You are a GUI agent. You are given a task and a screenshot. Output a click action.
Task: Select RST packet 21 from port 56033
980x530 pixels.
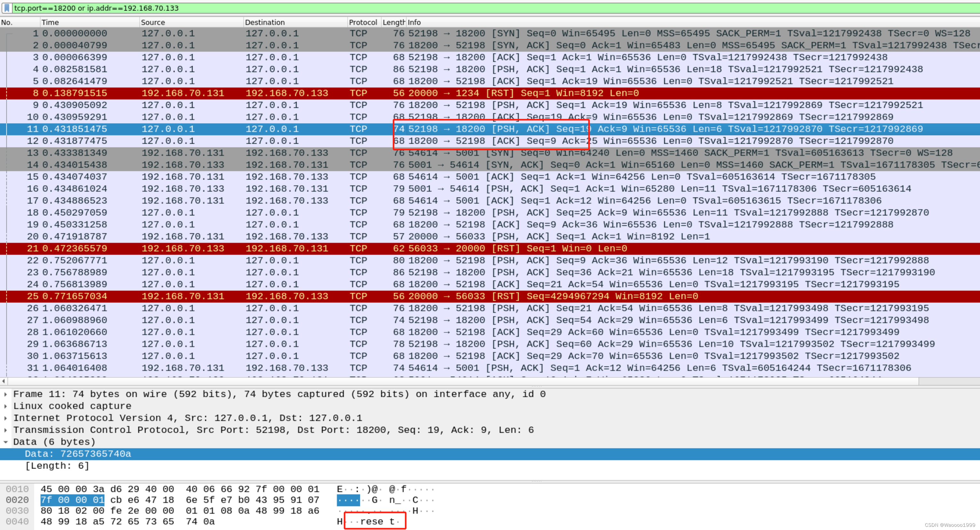(x=490, y=248)
